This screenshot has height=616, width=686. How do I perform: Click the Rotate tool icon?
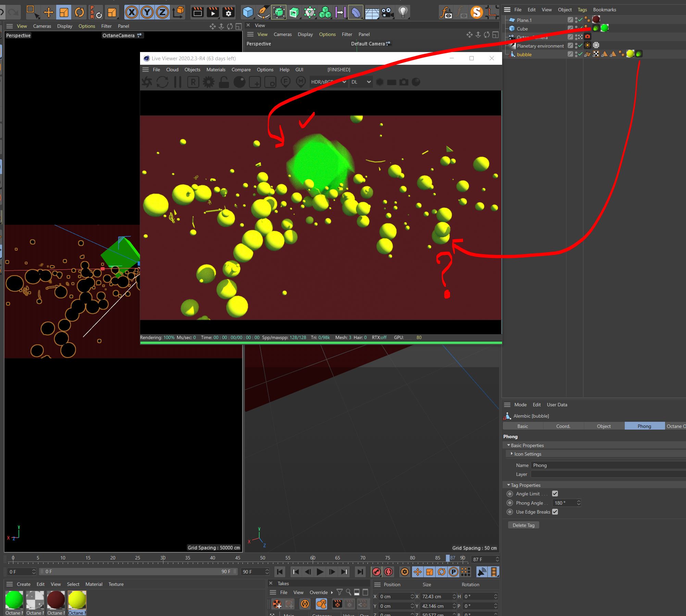click(79, 13)
